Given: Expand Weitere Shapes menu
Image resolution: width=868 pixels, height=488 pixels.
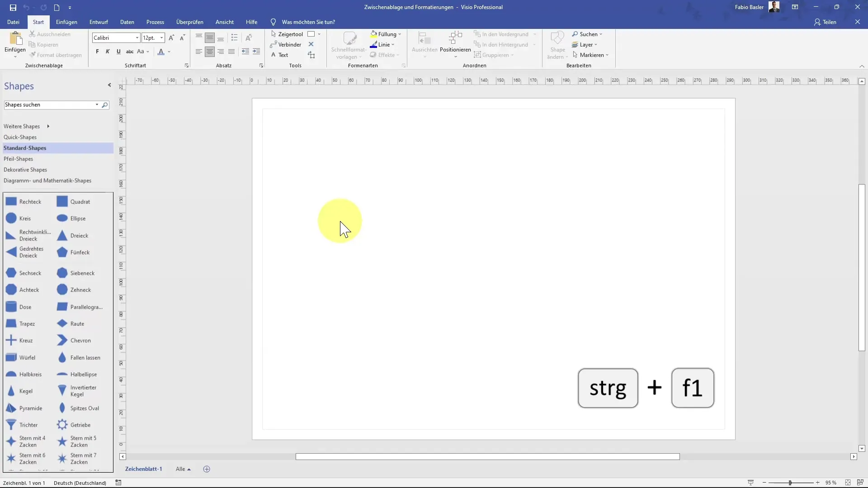Looking at the screenshot, I should pos(26,127).
